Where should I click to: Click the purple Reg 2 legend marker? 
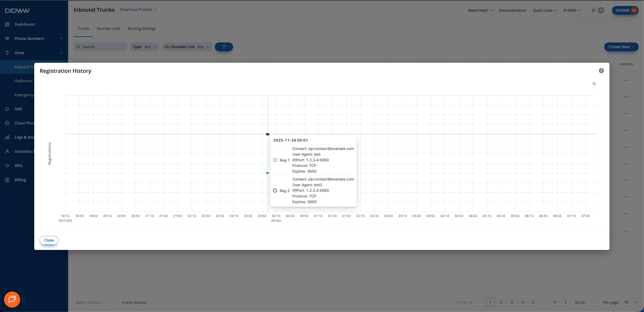(275, 191)
